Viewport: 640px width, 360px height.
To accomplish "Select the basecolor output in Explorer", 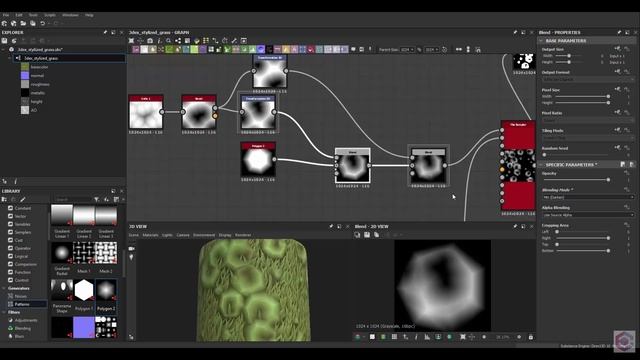I will click(39, 67).
